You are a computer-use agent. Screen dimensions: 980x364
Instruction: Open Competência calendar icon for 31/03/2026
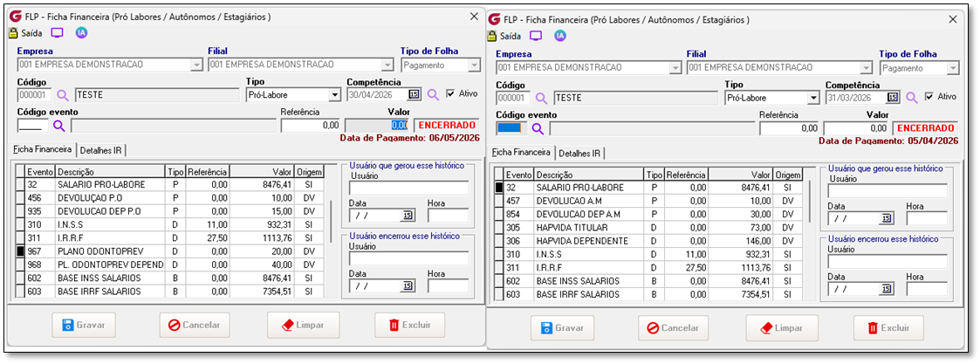(x=893, y=98)
